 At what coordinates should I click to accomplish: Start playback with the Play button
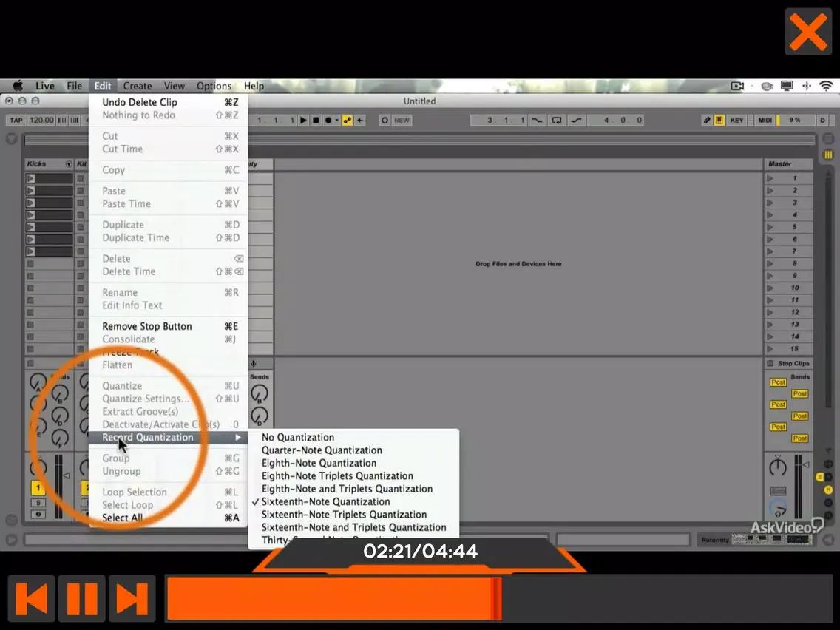point(303,120)
